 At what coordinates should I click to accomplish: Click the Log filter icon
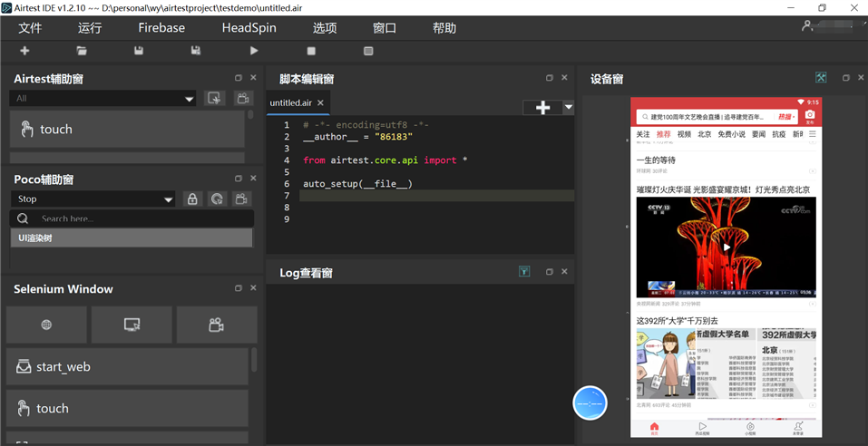click(524, 271)
